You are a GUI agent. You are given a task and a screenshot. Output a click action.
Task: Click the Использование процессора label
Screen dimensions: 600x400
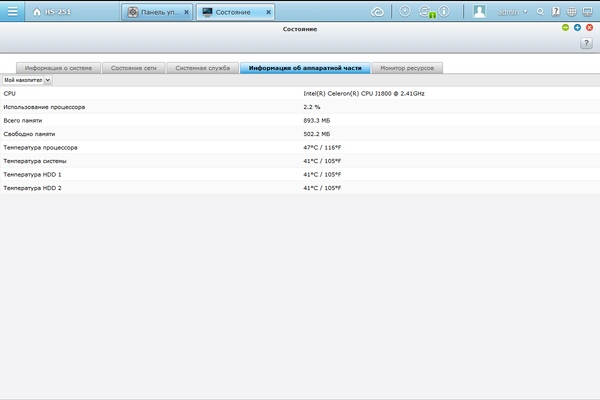44,107
